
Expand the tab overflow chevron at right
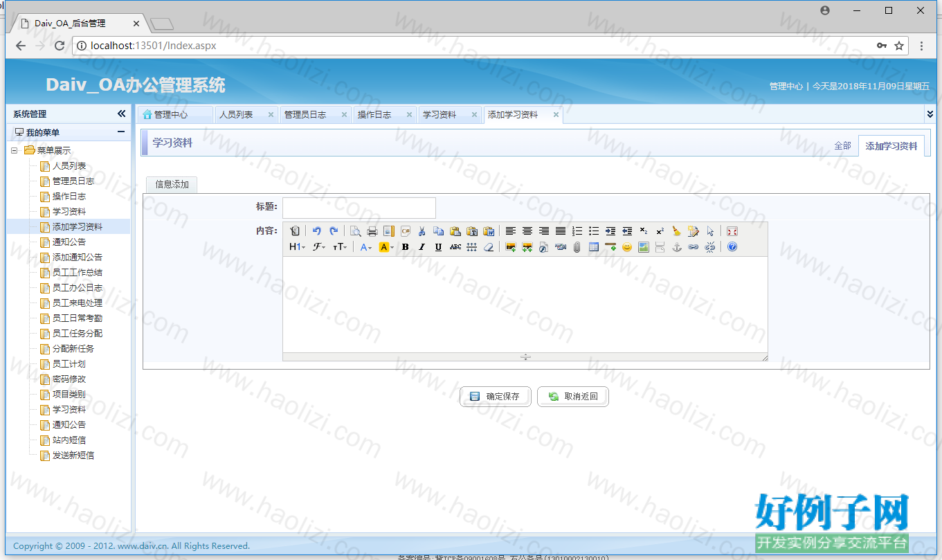pos(930,114)
